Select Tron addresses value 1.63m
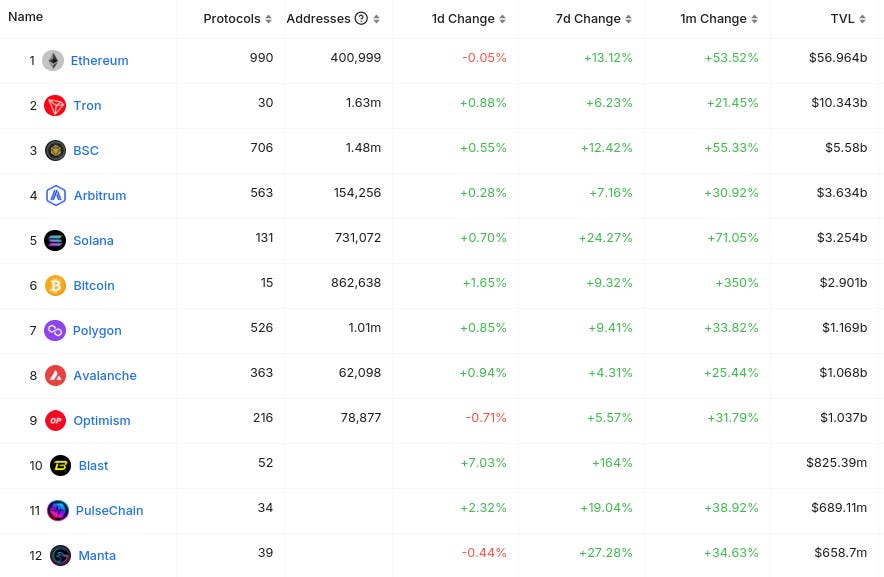The height and width of the screenshot is (577, 884). 363,103
